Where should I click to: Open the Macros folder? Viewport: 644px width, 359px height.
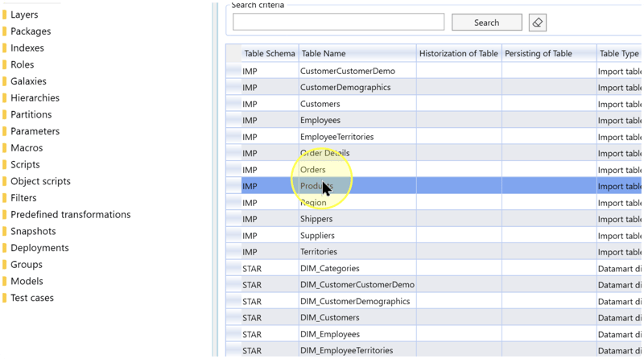27,148
